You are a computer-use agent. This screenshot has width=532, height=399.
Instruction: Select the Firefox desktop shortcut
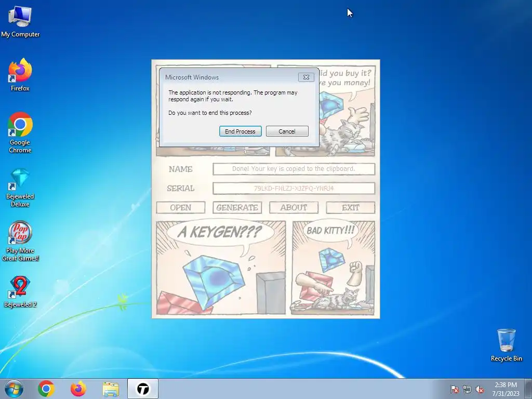20,75
